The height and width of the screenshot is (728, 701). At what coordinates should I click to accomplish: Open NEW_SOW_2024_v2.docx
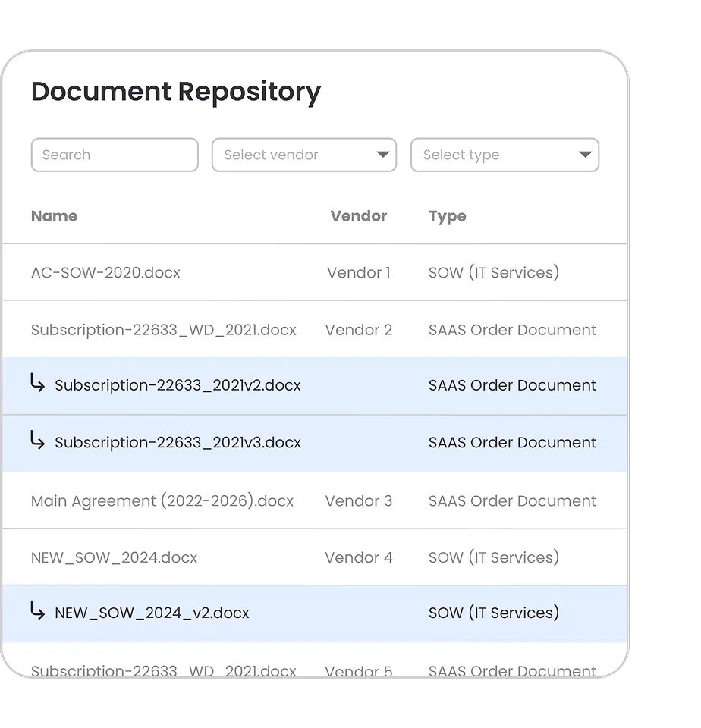(152, 613)
